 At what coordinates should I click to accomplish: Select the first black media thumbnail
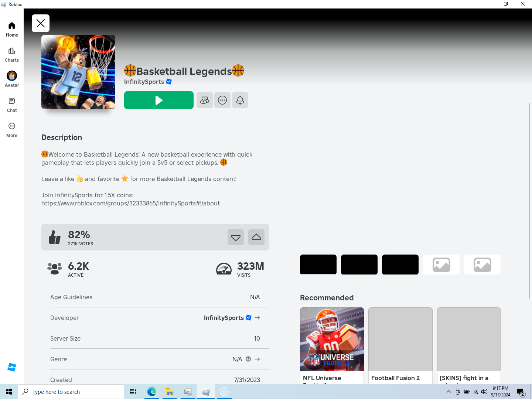[x=318, y=265]
